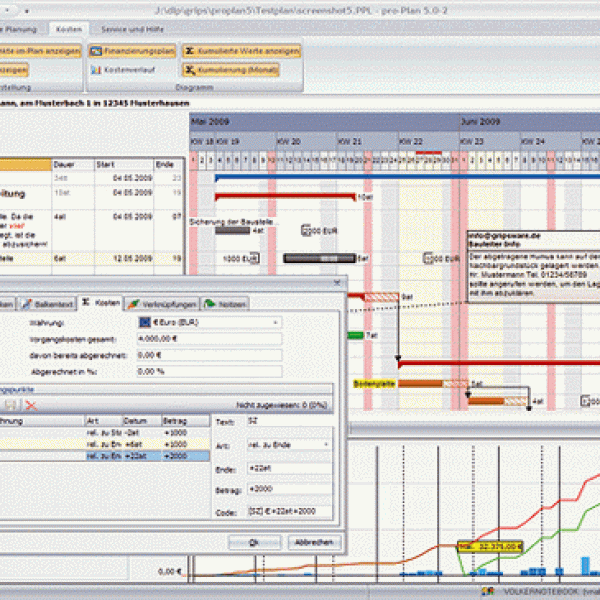The height and width of the screenshot is (600, 600).
Task: Toggle the im Plan anzeigen button
Action: tap(40, 50)
